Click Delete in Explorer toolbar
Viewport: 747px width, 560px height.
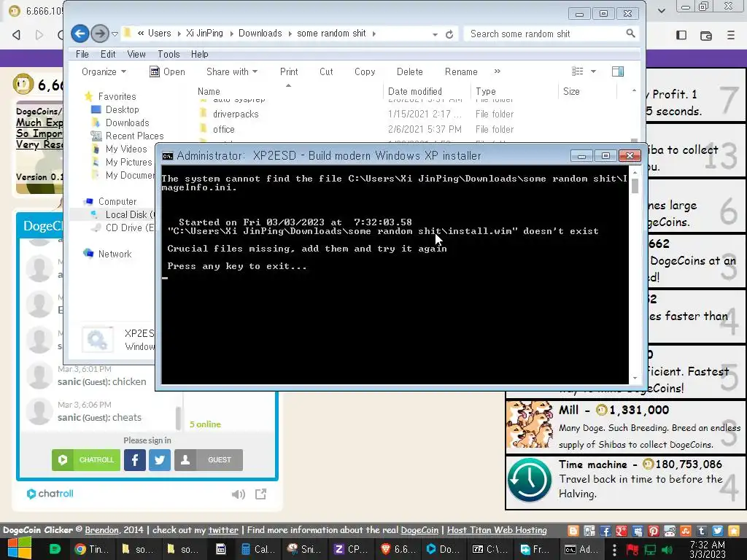(x=410, y=72)
